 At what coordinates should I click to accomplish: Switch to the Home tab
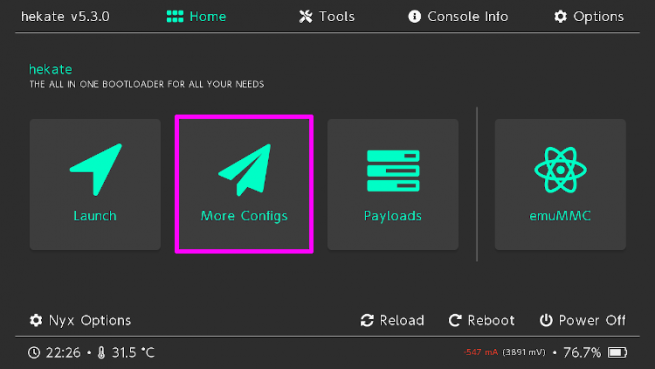[x=196, y=16]
